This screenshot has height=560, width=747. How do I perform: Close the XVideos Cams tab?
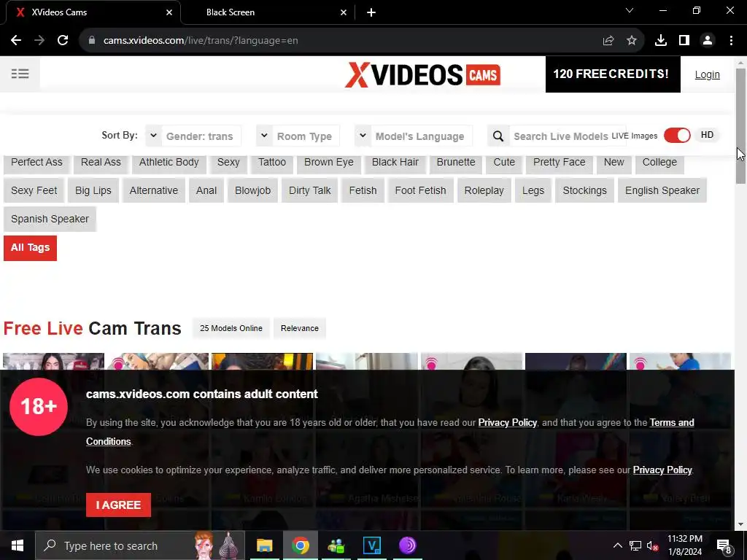coord(169,12)
